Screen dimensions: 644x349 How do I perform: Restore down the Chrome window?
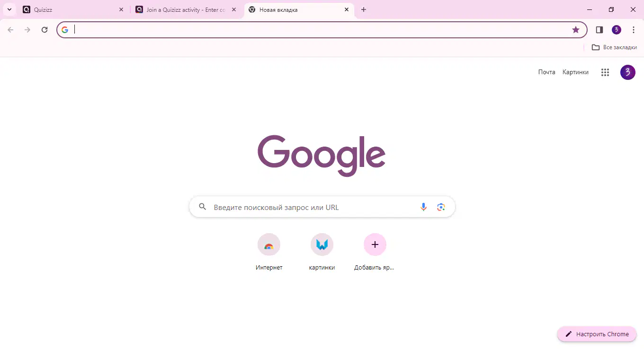coord(611,9)
